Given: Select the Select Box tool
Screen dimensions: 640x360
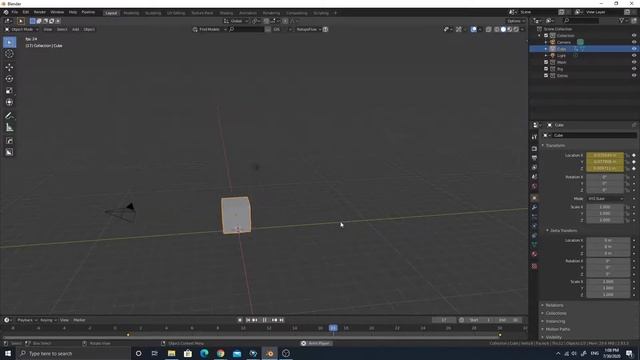Looking at the screenshot, I should [9, 42].
